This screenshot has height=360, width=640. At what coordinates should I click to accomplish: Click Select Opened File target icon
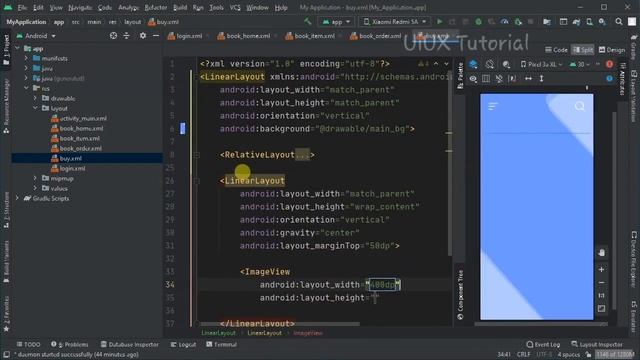113,36
